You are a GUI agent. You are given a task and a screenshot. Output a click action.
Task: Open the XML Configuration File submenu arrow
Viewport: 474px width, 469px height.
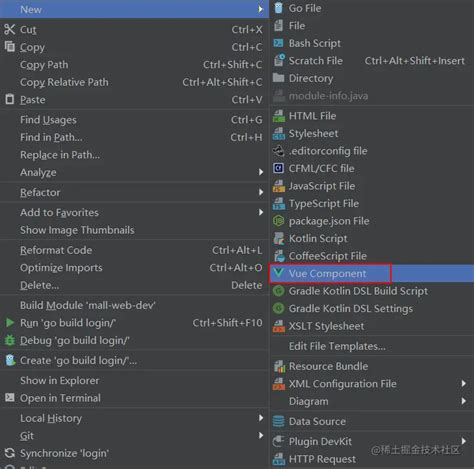464,383
